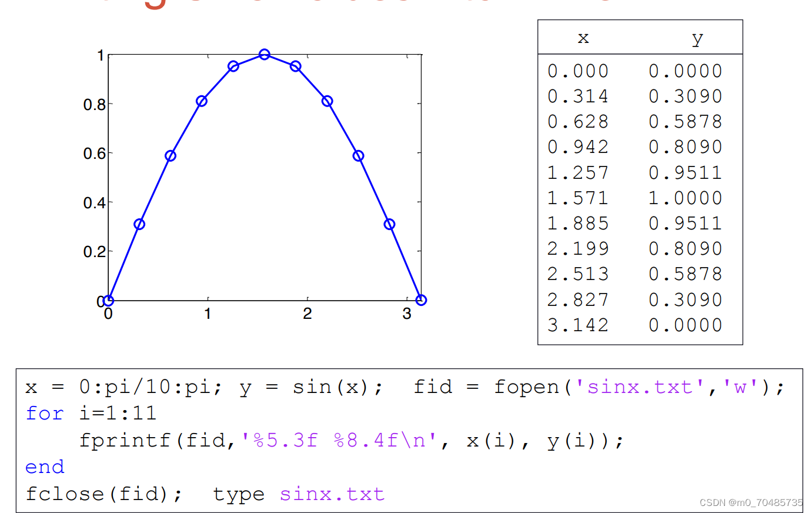Screen dimensions: 812x513
Task: Click the table row showing 1.571 and 1.0000
Action: tap(635, 198)
